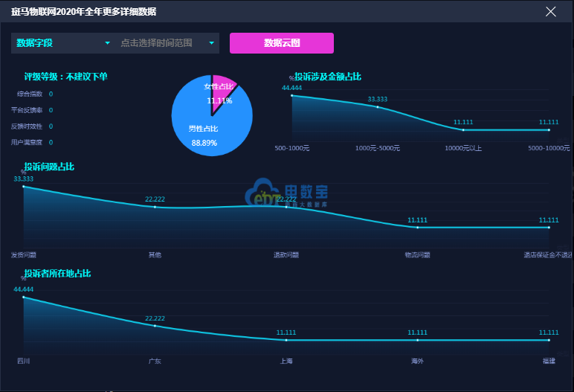Click the 退款问题 data point at 22.222
The height and width of the screenshot is (392, 574).
coord(286,207)
